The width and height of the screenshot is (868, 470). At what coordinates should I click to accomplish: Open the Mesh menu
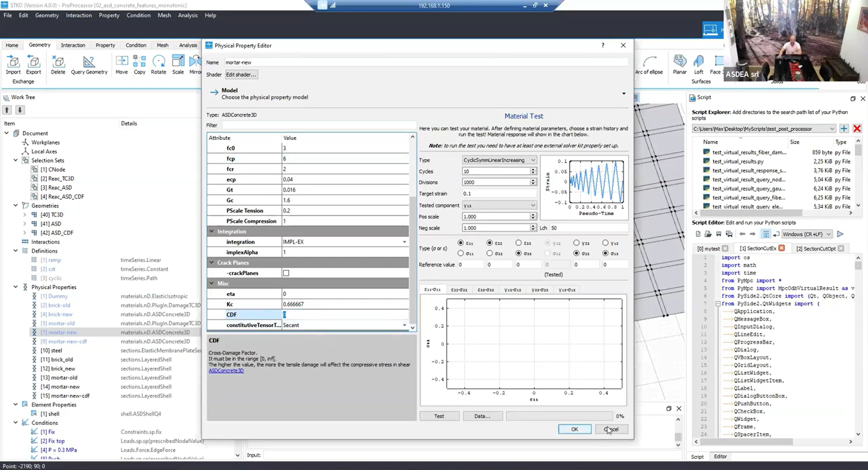tap(164, 15)
